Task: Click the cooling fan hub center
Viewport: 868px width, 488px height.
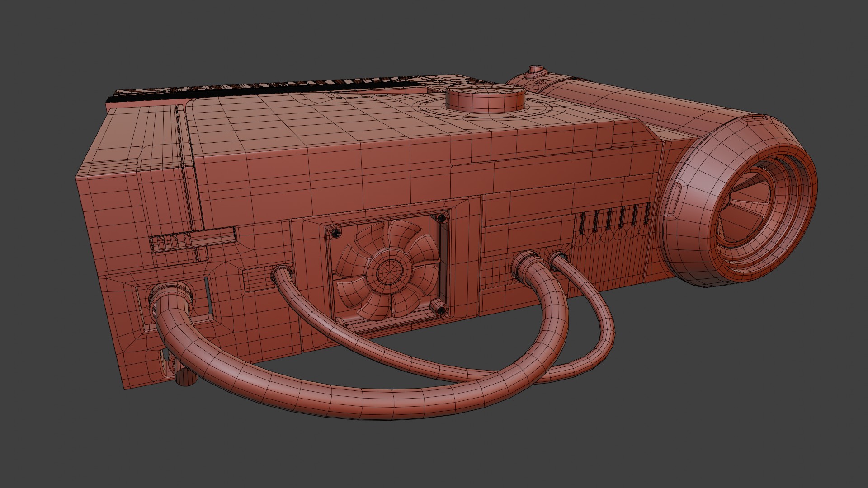Action: (389, 272)
